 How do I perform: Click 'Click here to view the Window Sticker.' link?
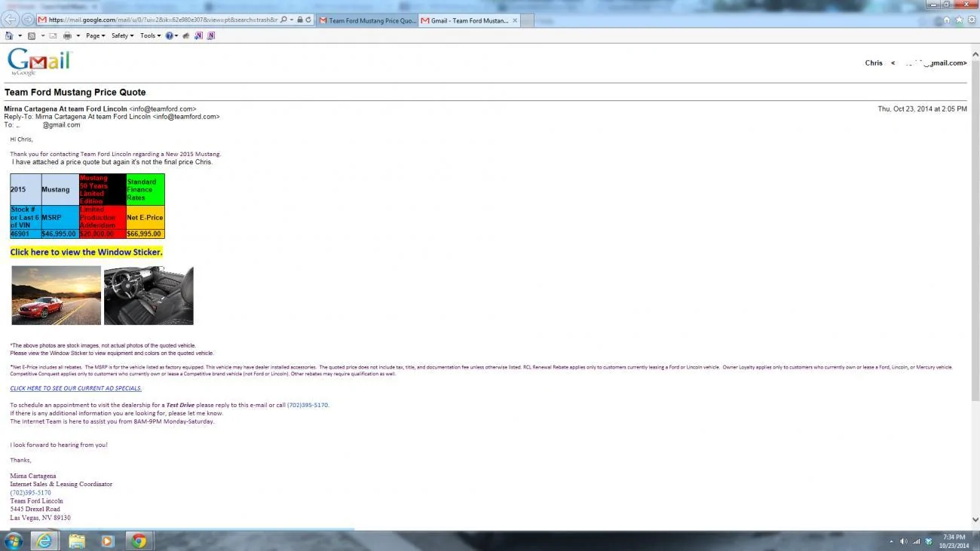coord(86,252)
